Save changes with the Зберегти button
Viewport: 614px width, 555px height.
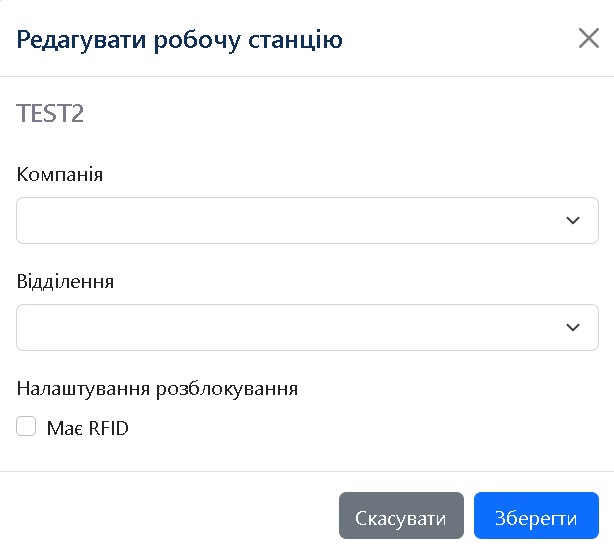[x=536, y=518]
